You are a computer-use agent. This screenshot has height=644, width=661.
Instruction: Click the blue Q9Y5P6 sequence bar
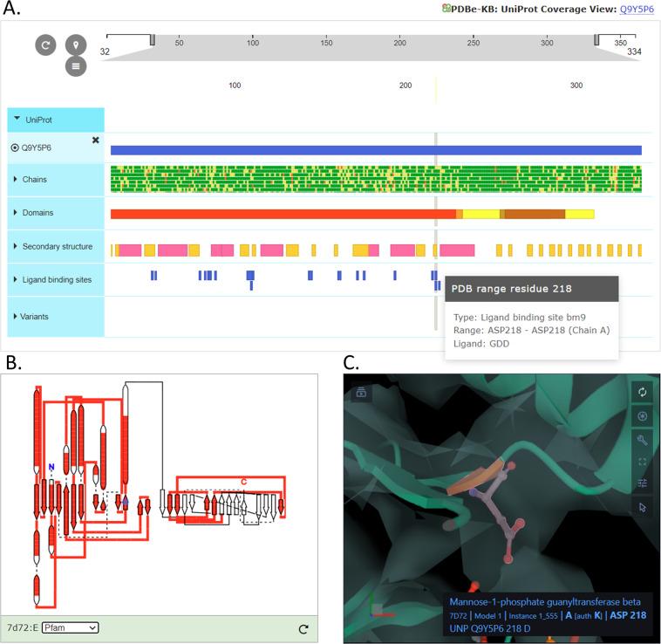point(376,150)
